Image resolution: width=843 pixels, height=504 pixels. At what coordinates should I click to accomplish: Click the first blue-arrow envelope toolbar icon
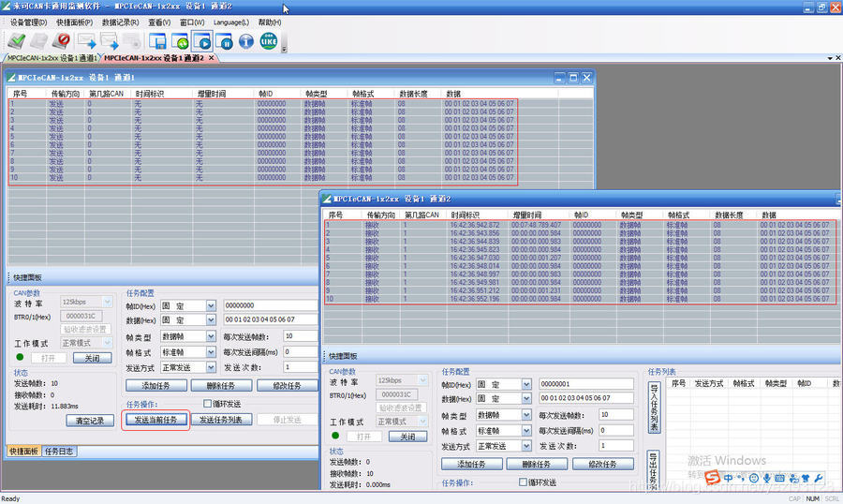point(86,41)
